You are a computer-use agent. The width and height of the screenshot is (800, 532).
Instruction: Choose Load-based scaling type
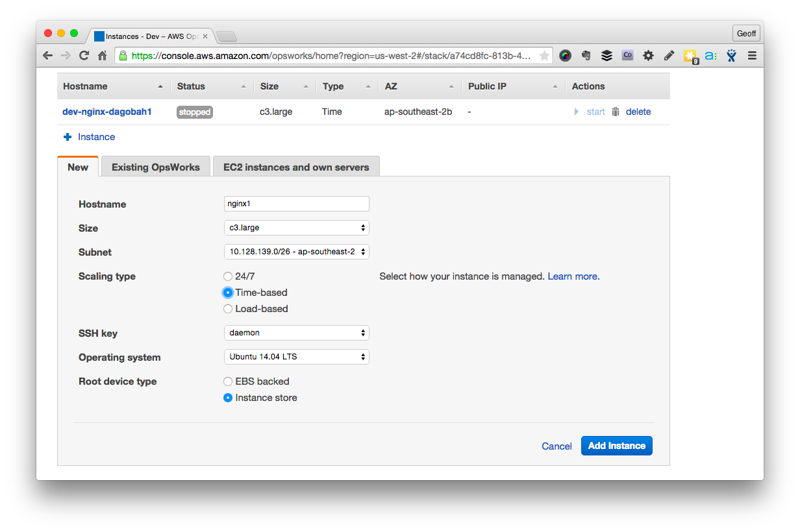[x=228, y=309]
